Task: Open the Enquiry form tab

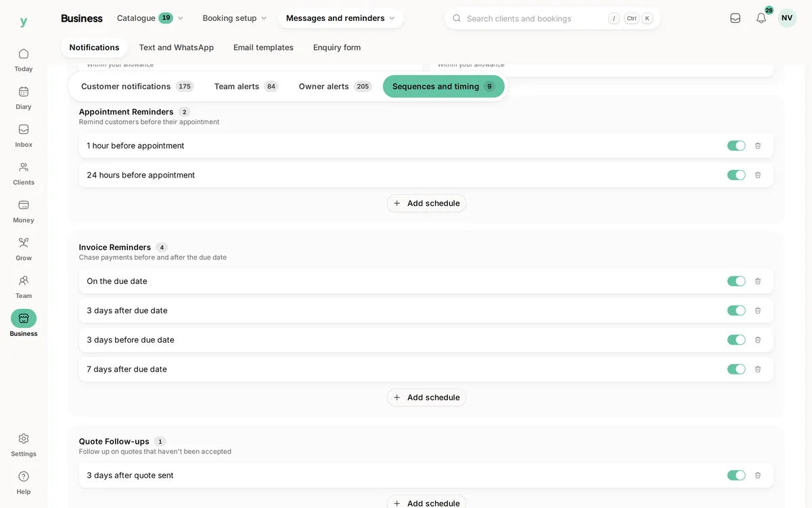Action: point(337,47)
